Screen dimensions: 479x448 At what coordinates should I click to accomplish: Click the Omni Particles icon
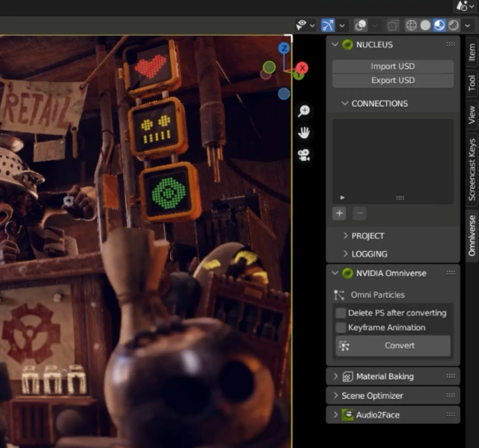339,295
